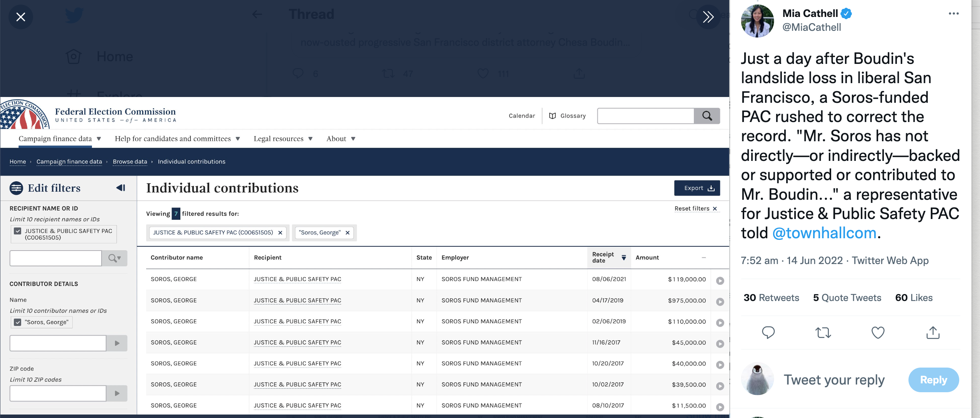Click the Tweet your reply box

[x=834, y=380]
